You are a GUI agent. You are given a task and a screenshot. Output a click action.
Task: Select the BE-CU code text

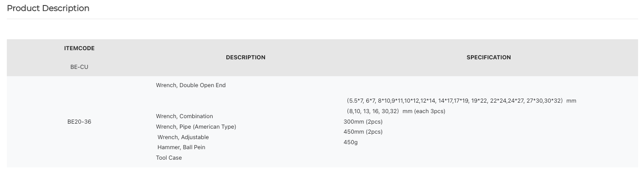(x=79, y=67)
